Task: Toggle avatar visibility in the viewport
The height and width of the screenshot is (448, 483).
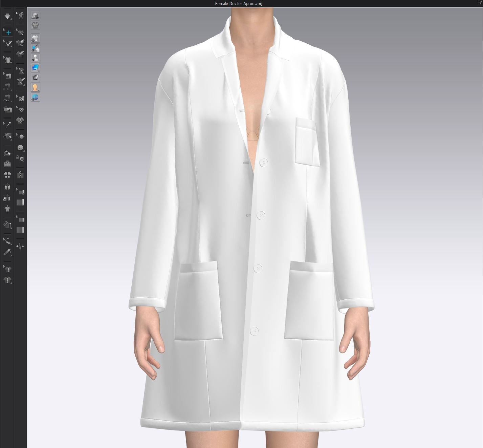Action: coord(35,57)
